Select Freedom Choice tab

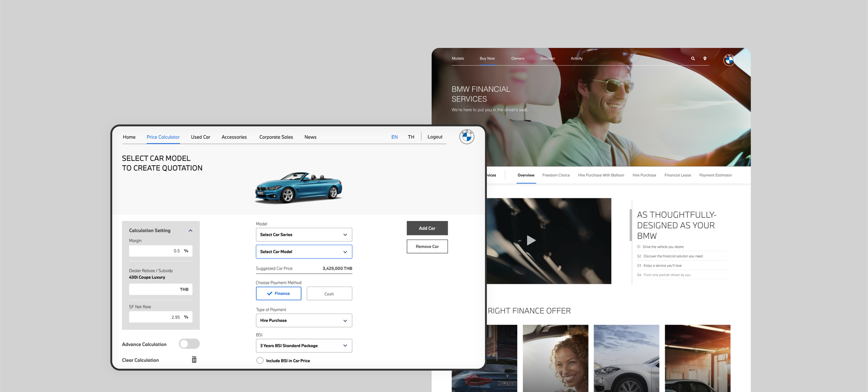pyautogui.click(x=556, y=175)
